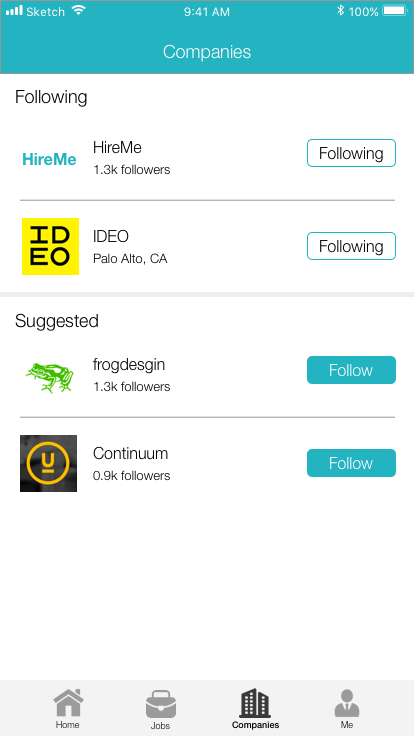Tap the Companies header title

pyautogui.click(x=207, y=52)
